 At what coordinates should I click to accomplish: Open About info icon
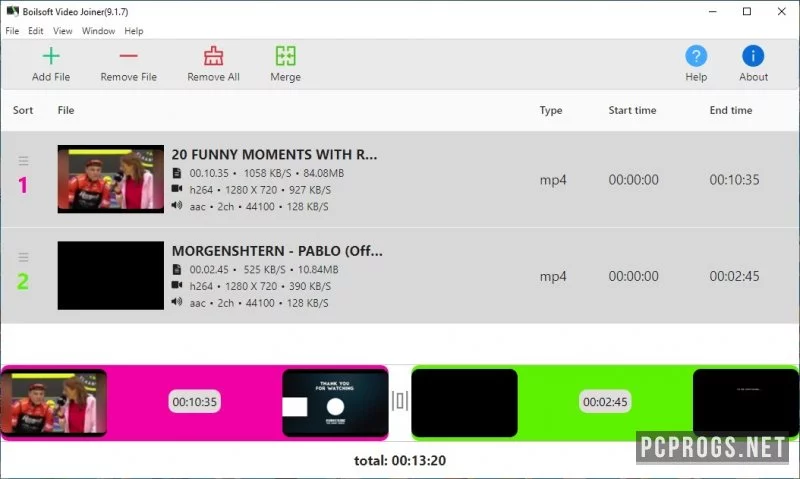click(x=753, y=56)
